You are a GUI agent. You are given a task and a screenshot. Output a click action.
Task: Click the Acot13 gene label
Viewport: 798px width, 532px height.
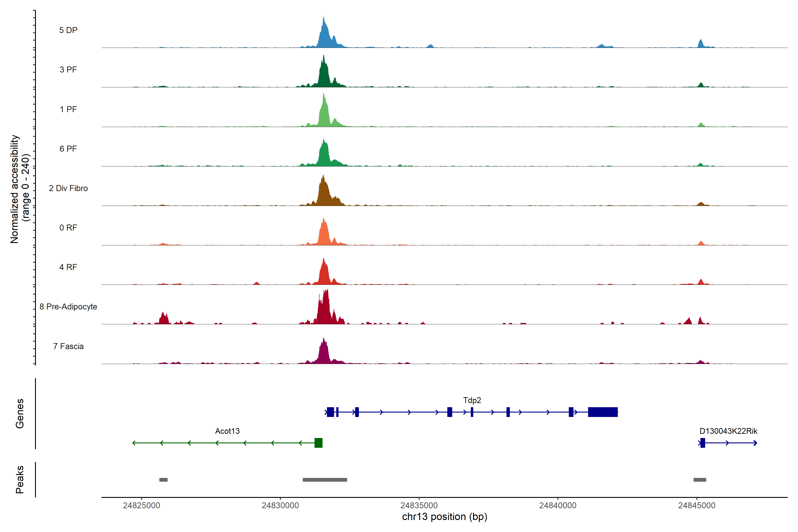(x=227, y=431)
